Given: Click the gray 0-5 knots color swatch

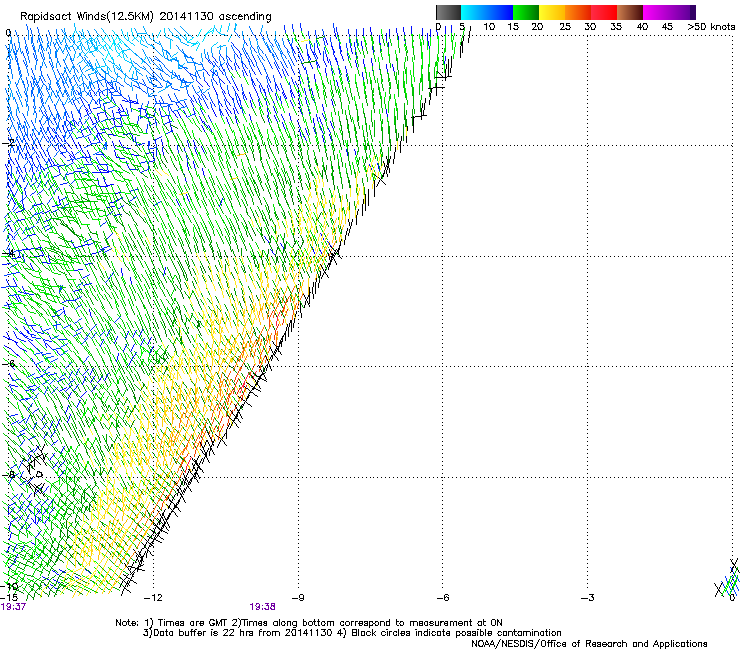Looking at the screenshot, I should tap(448, 12).
